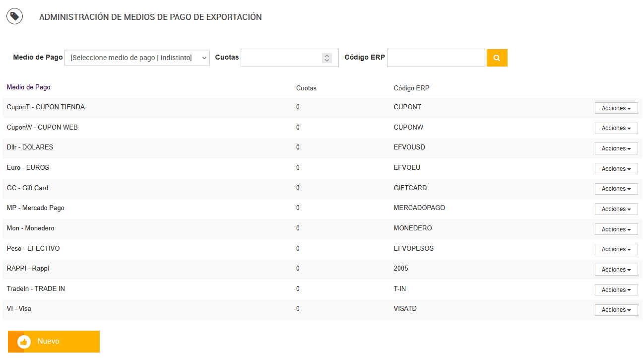Click the tag icon beside page title
This screenshot has width=644, height=360.
point(14,16)
